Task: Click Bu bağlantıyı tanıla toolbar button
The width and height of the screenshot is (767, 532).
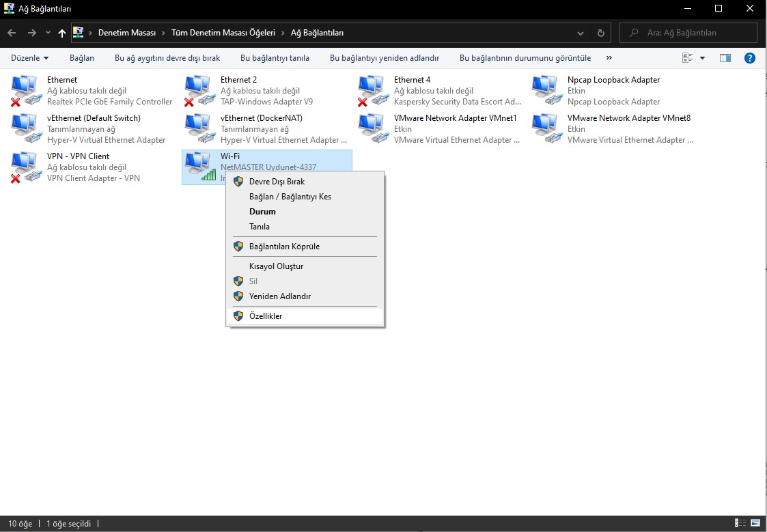Action: tap(275, 58)
